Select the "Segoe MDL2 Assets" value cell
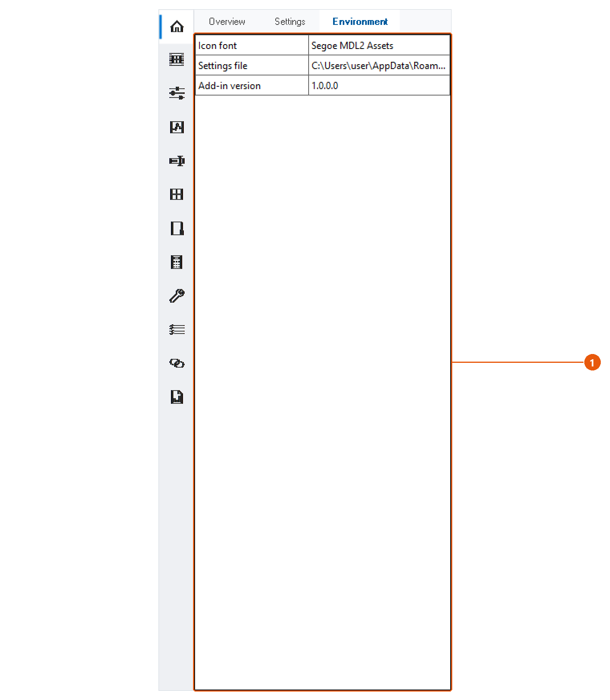The height and width of the screenshot is (700, 610). tap(379, 45)
